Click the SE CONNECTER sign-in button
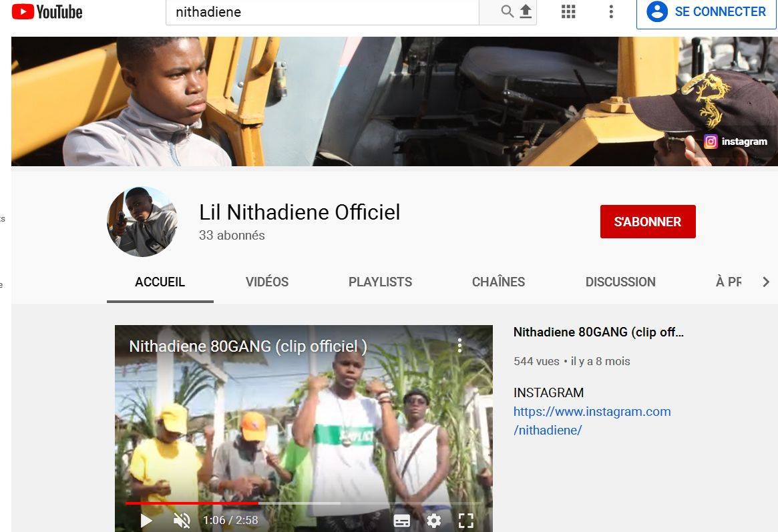Viewport: 778px width, 532px height. point(707,12)
